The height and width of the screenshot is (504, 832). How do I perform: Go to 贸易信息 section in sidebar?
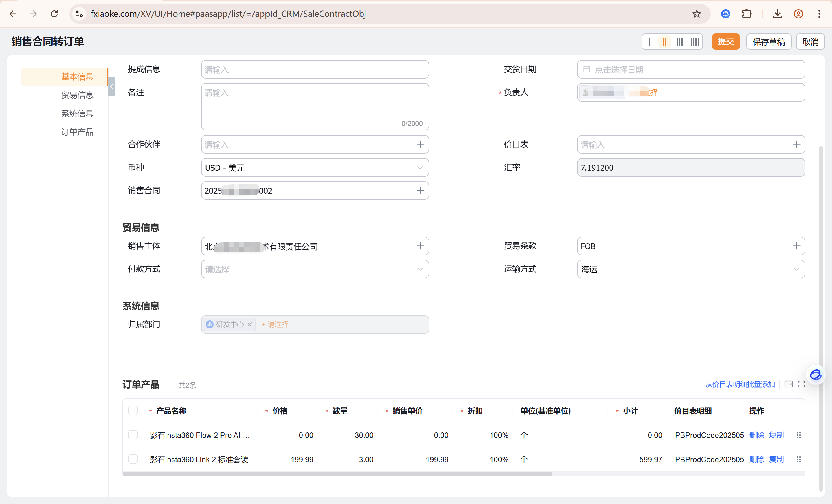[x=77, y=95]
